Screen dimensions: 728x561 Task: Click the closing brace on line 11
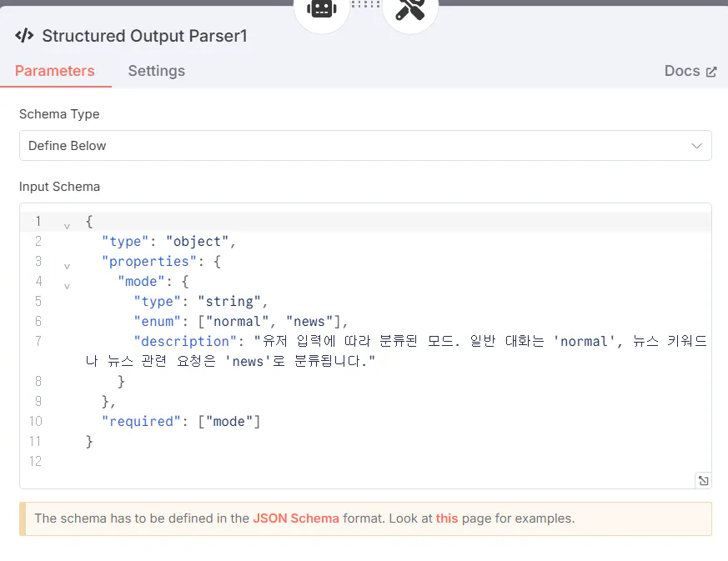click(x=89, y=441)
